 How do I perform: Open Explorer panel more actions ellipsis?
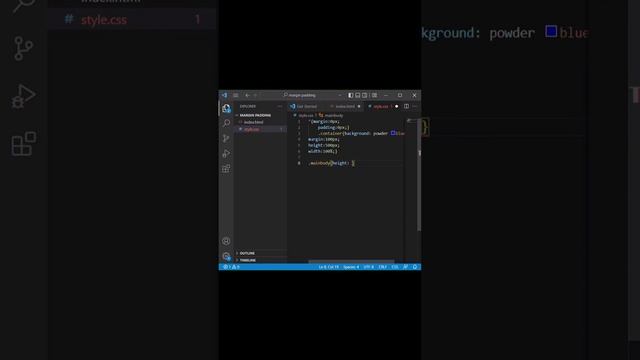280,107
